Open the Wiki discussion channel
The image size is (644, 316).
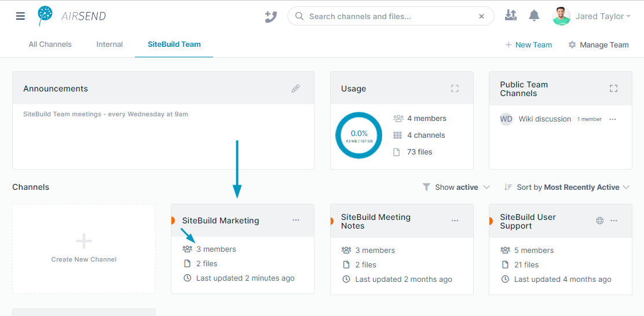544,119
